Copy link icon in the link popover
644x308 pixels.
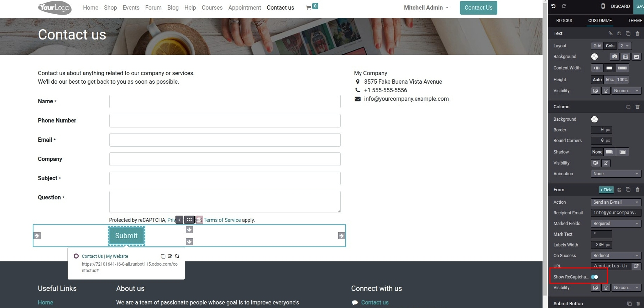(x=163, y=256)
